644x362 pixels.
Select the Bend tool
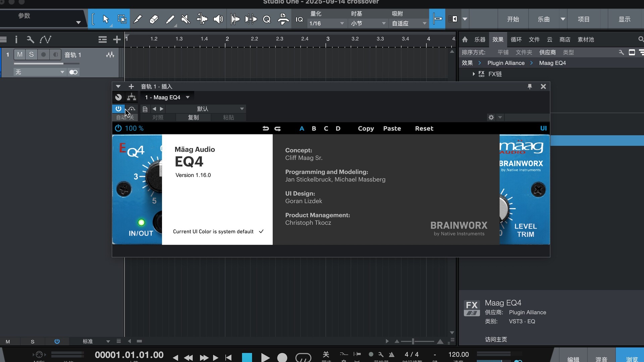pos(202,19)
